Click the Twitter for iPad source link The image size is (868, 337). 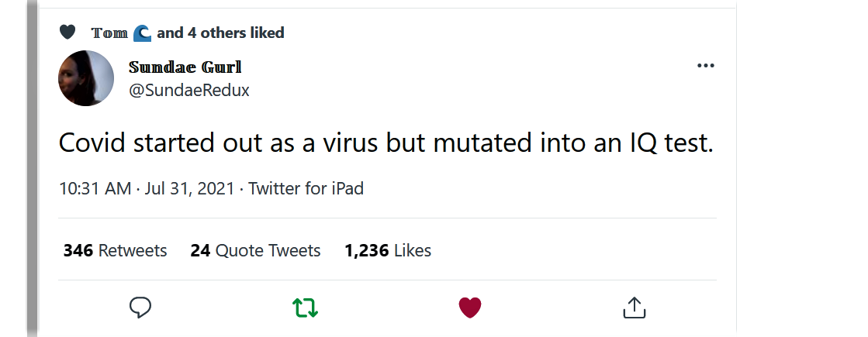click(x=306, y=188)
